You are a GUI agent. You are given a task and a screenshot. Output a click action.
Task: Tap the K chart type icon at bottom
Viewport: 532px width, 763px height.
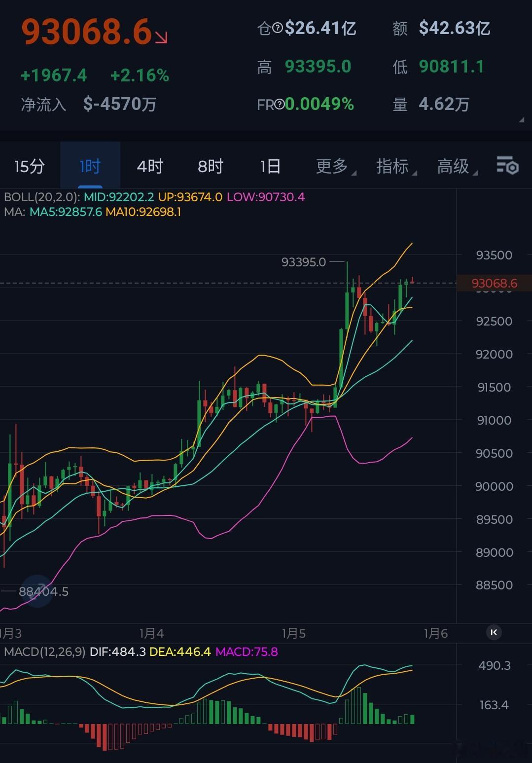tap(493, 633)
